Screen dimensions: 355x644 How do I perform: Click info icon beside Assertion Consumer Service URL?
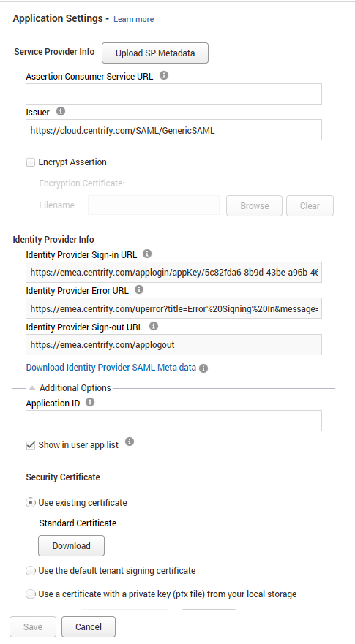164,75
